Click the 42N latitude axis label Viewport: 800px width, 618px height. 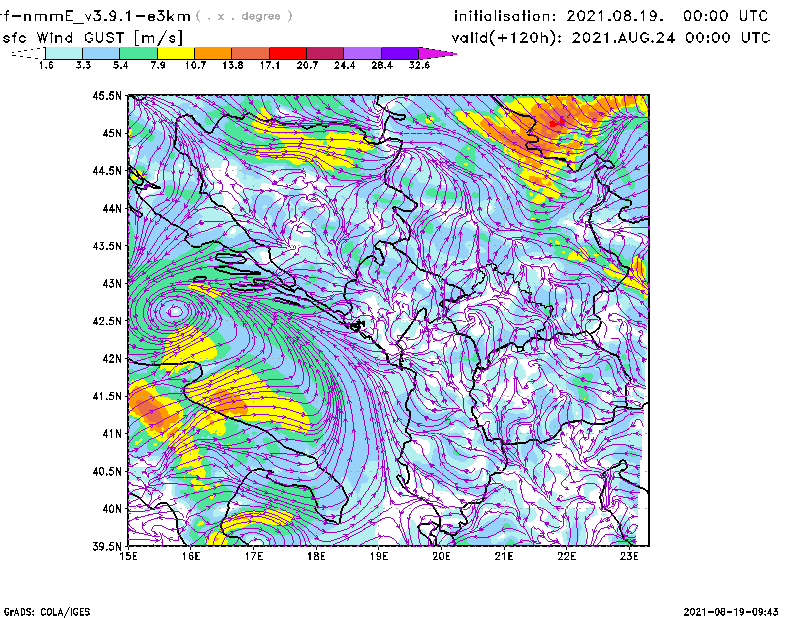(x=110, y=358)
